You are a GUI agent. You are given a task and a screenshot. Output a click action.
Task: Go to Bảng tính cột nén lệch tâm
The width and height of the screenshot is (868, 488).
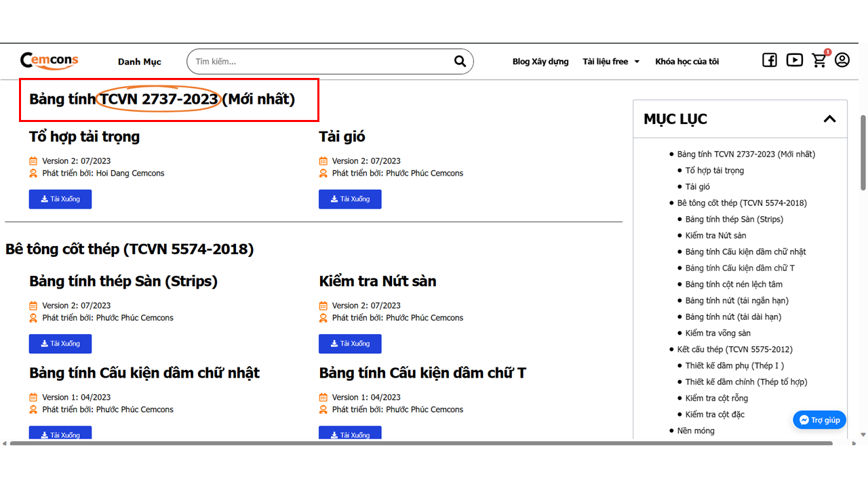point(734,284)
